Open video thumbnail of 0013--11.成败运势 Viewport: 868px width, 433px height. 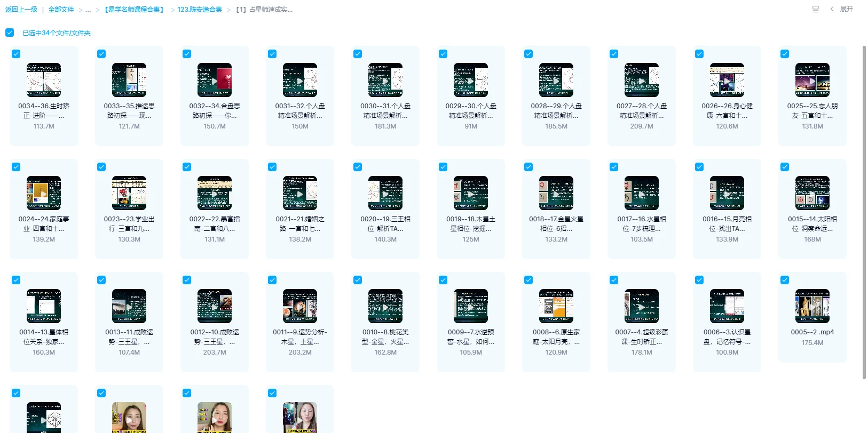[129, 306]
